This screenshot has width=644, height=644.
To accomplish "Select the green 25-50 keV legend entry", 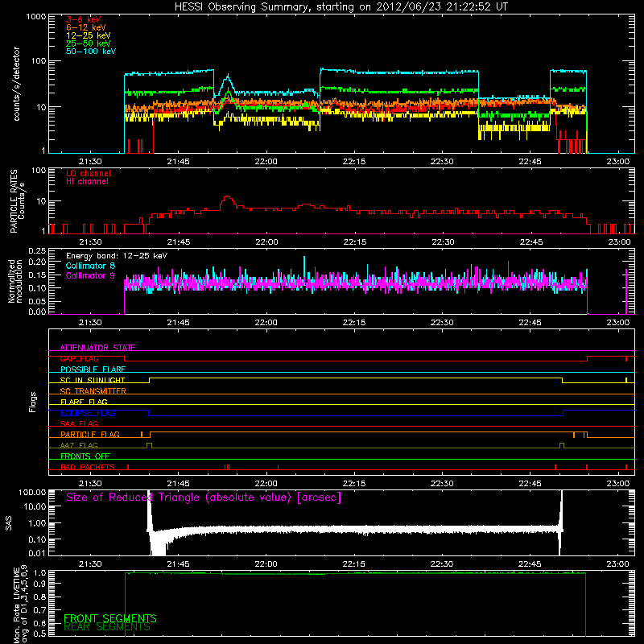I will (89, 43).
